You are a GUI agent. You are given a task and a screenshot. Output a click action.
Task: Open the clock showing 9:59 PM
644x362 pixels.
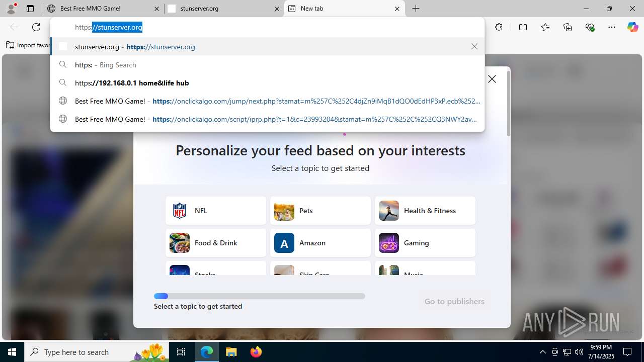point(602,352)
